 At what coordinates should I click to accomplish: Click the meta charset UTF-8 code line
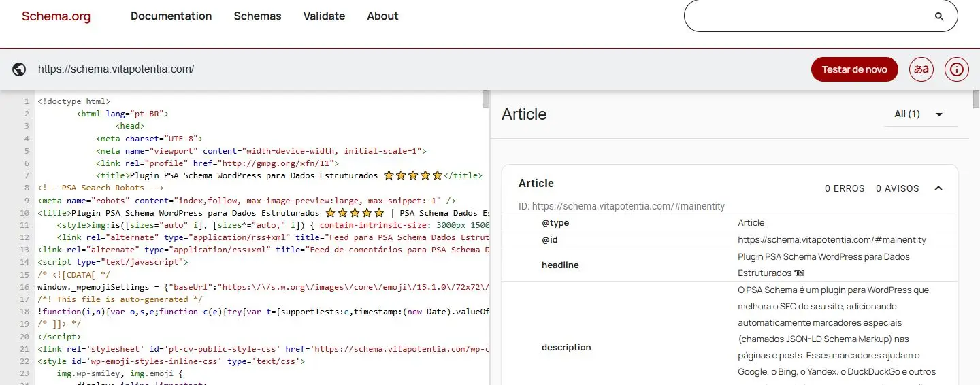point(149,138)
